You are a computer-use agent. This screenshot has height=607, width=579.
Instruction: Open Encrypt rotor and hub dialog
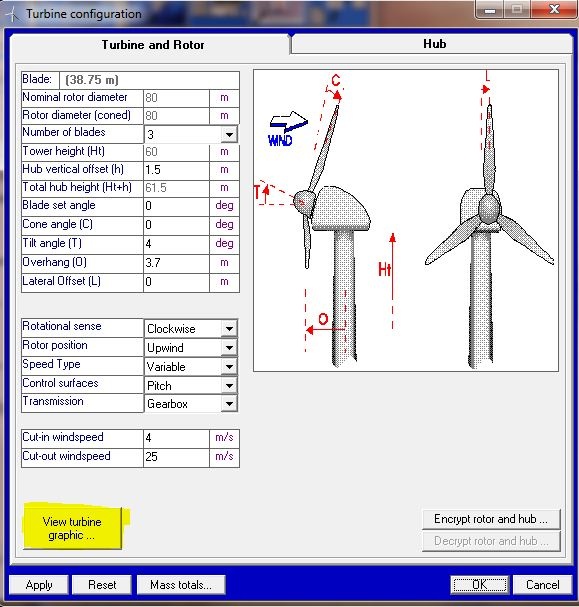click(x=491, y=519)
